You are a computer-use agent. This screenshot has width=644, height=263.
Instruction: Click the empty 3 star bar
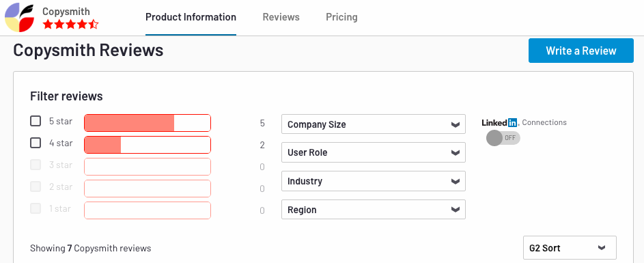pos(148,167)
